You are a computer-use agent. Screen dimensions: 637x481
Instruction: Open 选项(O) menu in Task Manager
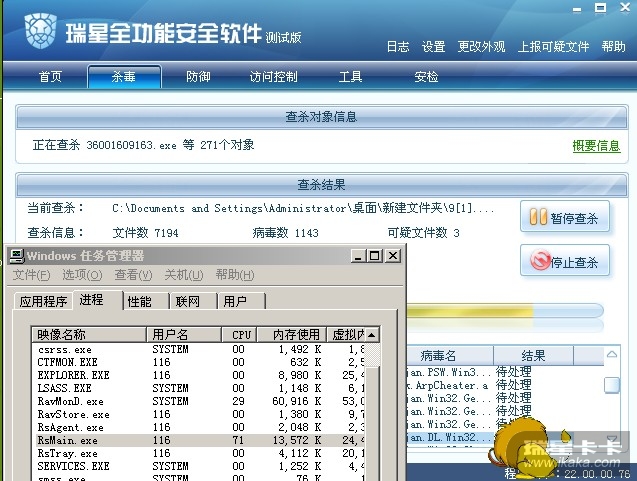[82, 275]
